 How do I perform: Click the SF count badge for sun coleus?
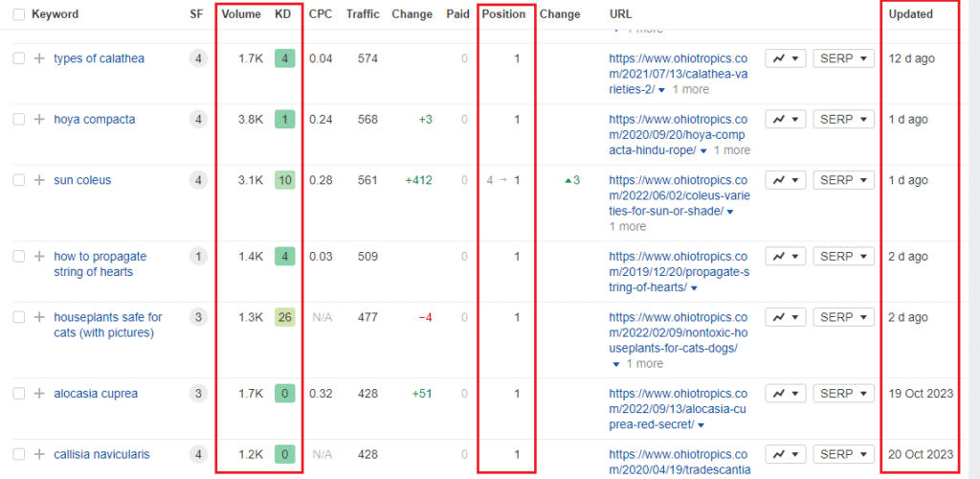point(198,180)
